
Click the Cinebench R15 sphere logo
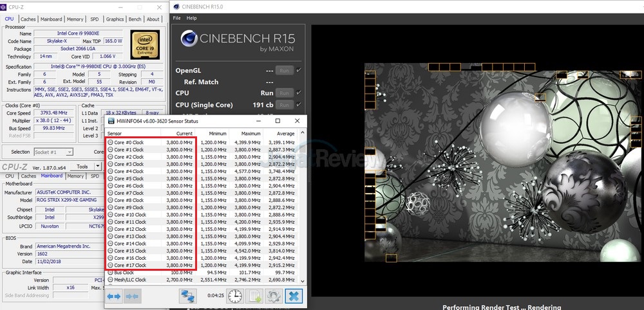189,39
